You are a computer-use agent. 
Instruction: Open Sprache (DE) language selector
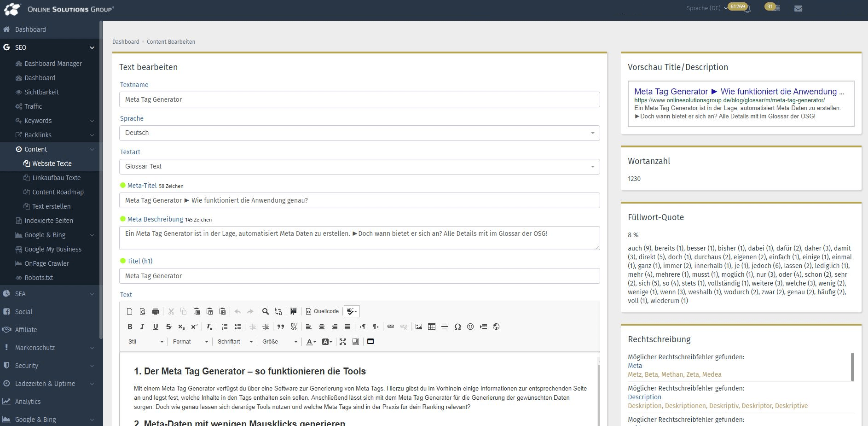707,8
